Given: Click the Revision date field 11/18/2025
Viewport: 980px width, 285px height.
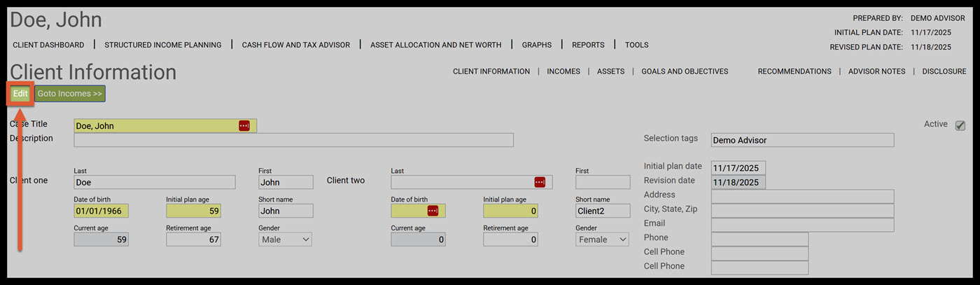Looking at the screenshot, I should pos(738,182).
